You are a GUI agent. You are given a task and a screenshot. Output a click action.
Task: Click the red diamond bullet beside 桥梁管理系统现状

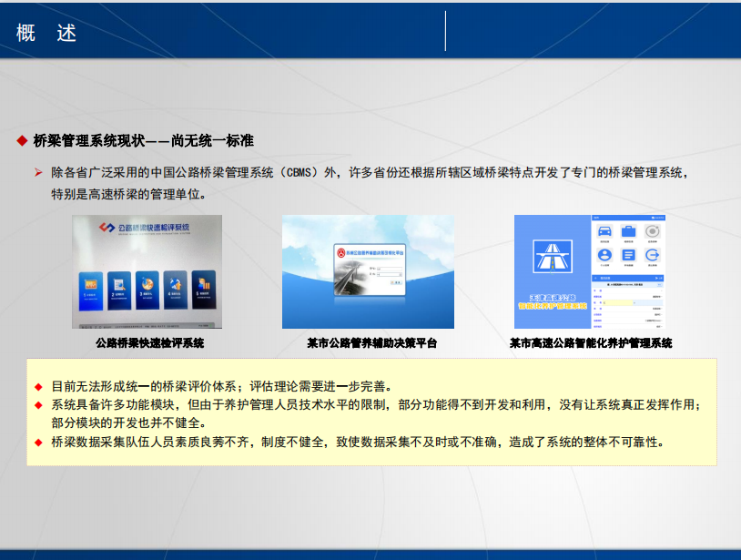tap(22, 141)
